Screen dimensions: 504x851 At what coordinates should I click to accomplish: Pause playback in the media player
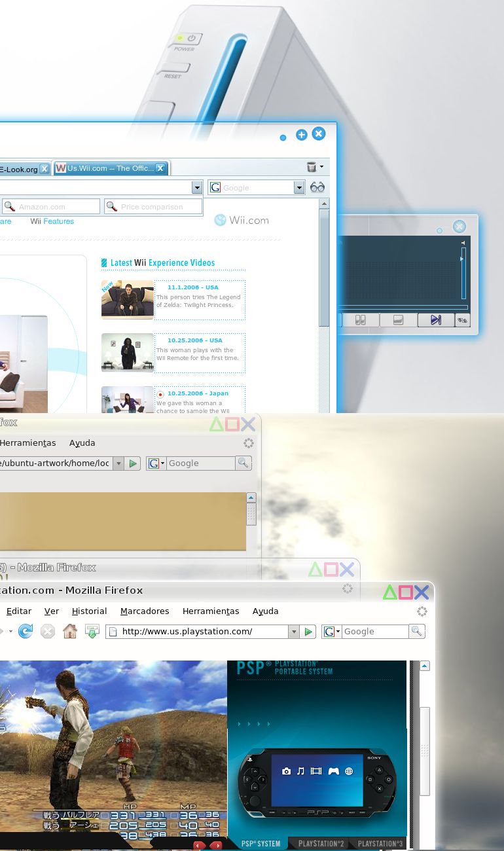[x=360, y=320]
